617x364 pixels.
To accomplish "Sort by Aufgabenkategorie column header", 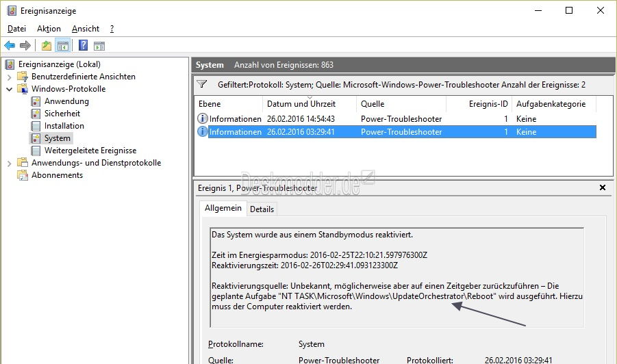I will click(554, 104).
